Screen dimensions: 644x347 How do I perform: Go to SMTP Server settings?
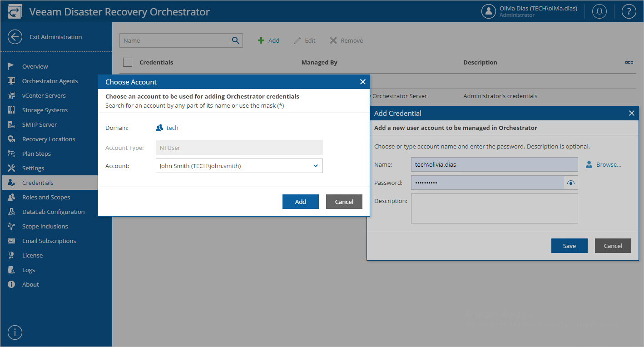40,124
